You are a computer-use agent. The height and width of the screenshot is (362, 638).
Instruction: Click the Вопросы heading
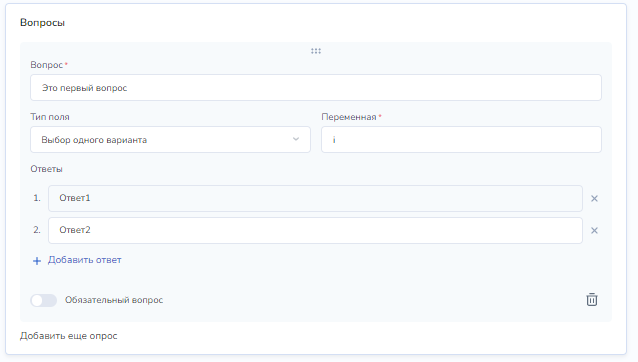[x=42, y=23]
